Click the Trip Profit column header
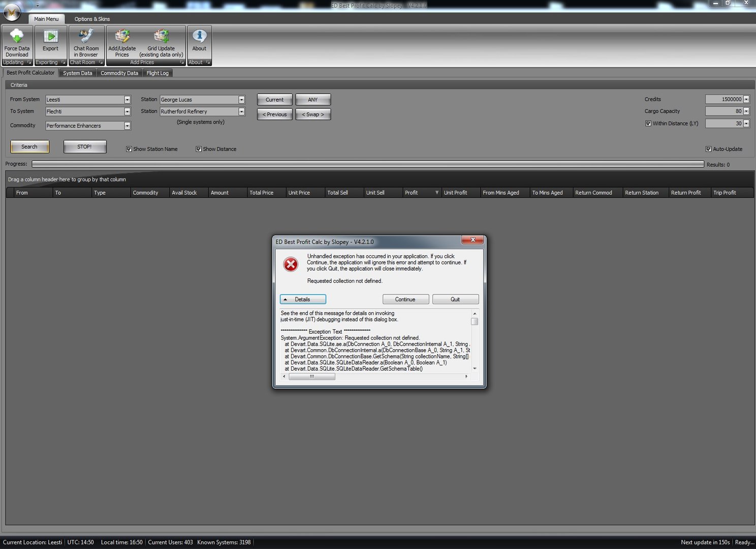Screen dimensions: 756x549 pos(732,193)
